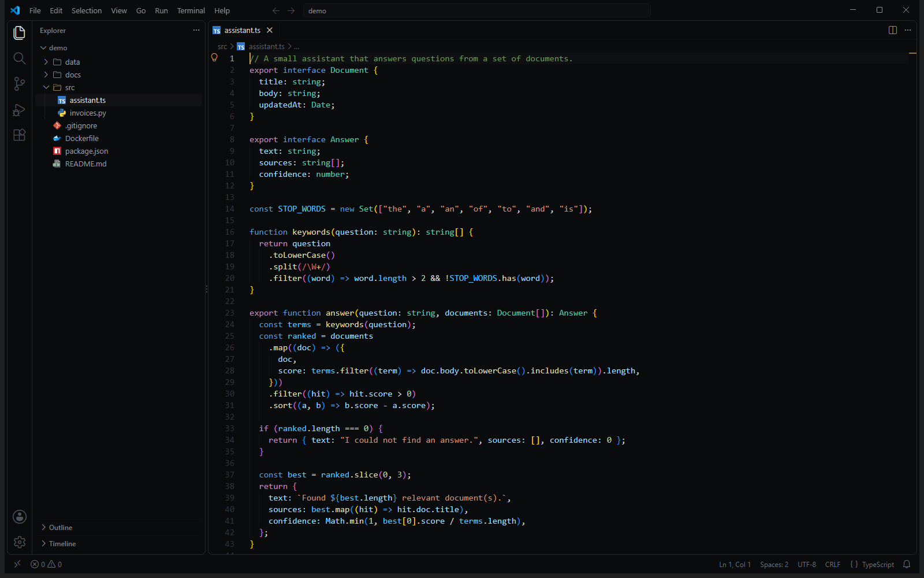Open the Explorer view in activity bar
Image resolution: width=924 pixels, height=578 pixels.
click(20, 33)
